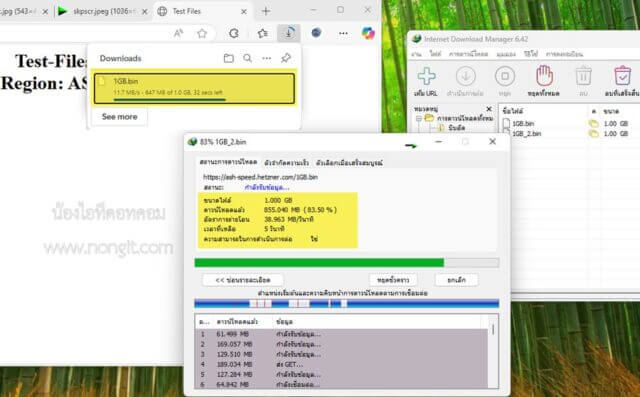The height and width of the screenshot is (397, 640).
Task: Click the 1GB.bin file icon in IDM list
Action: 507,123
